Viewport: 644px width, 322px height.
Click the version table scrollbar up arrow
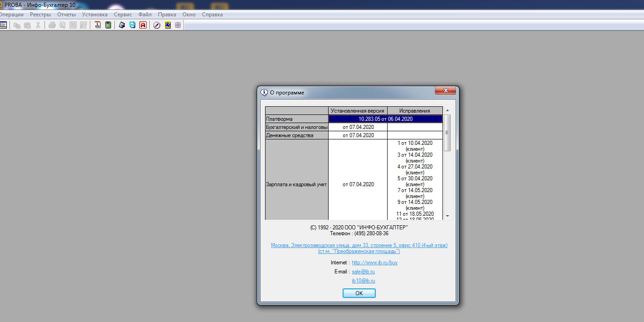click(x=447, y=110)
